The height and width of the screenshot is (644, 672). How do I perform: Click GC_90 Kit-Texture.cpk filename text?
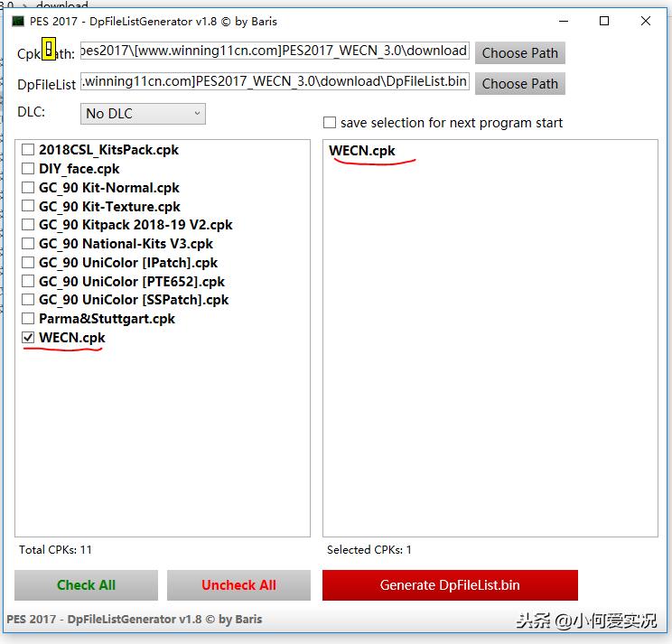pos(109,206)
